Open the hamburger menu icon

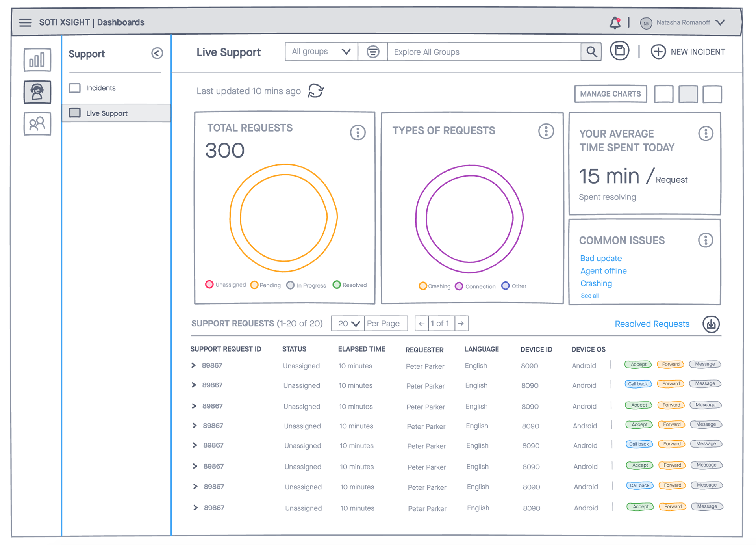(25, 22)
